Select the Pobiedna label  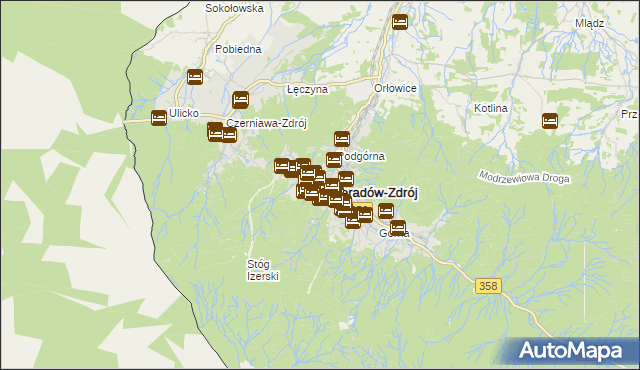[x=238, y=49]
